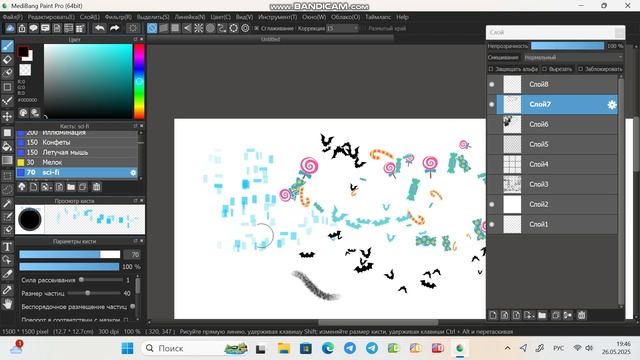This screenshot has height=360, width=640.
Task: Select the Конфеты brush
Action: 77,142
